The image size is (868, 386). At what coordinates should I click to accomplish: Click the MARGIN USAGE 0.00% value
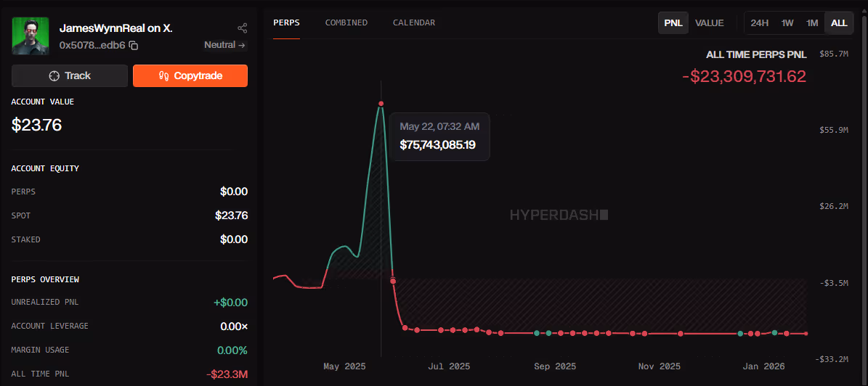[232, 350]
